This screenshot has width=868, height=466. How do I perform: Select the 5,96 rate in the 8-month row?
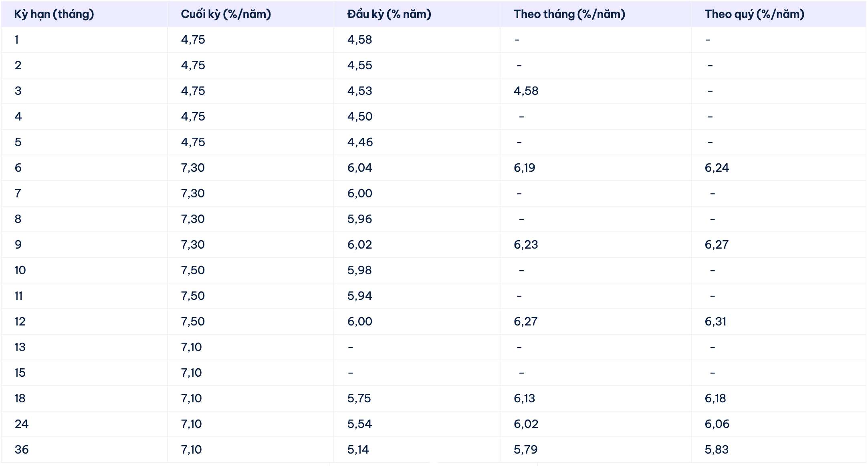point(359,219)
